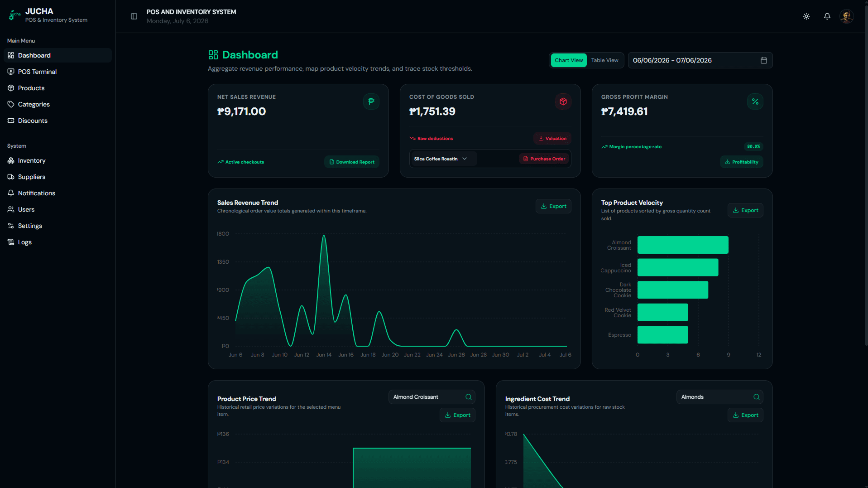Switch theme with the sun icon
The image size is (868, 488).
pyautogui.click(x=806, y=16)
